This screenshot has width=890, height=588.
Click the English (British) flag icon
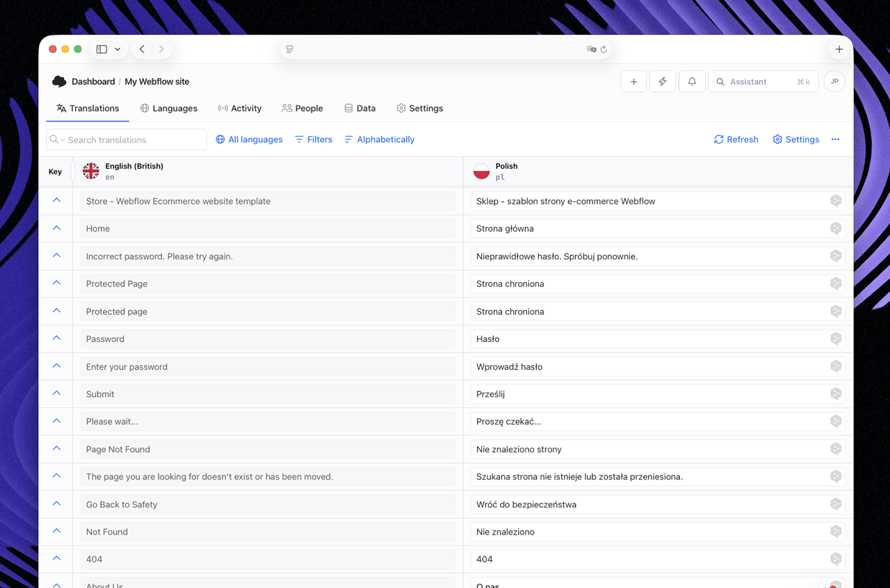tap(91, 170)
